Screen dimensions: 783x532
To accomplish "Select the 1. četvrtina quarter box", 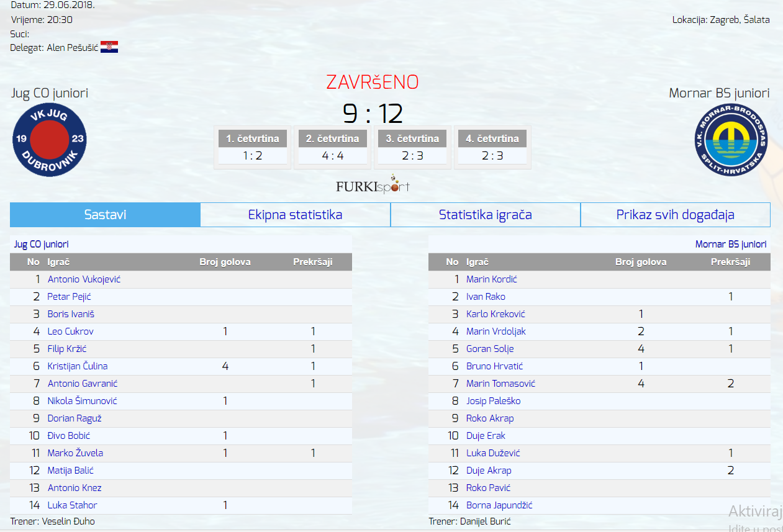I will point(252,147).
